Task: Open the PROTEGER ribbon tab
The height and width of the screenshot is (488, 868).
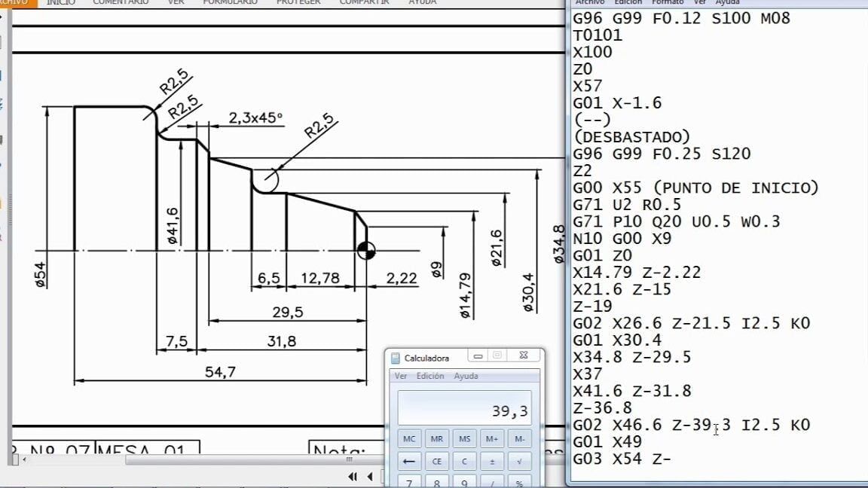Action: tap(298, 2)
